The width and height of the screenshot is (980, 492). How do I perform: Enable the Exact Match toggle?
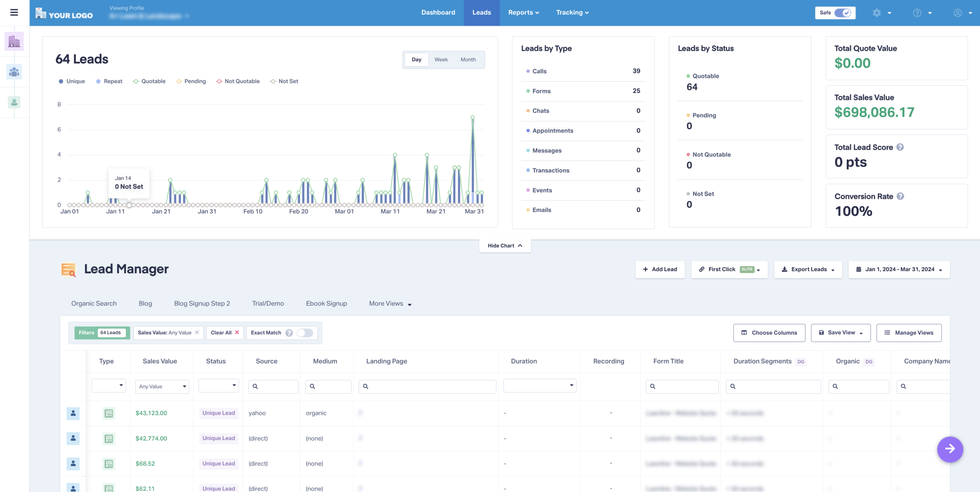pyautogui.click(x=305, y=332)
